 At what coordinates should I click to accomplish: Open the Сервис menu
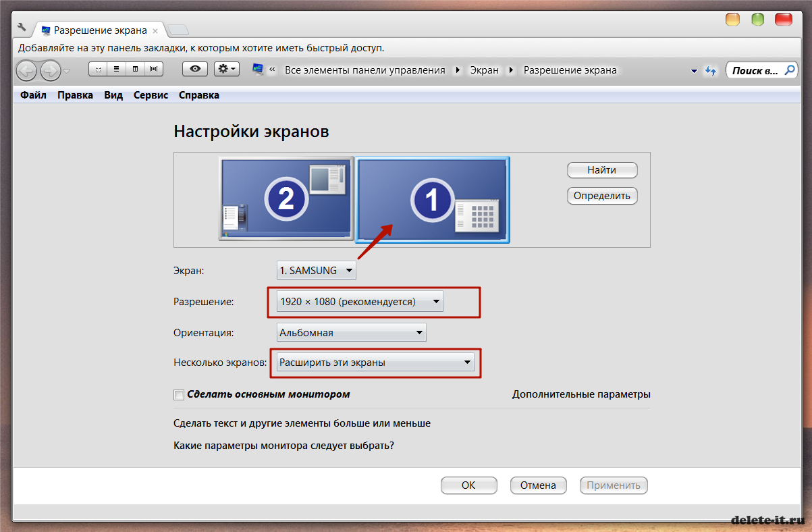tap(151, 95)
